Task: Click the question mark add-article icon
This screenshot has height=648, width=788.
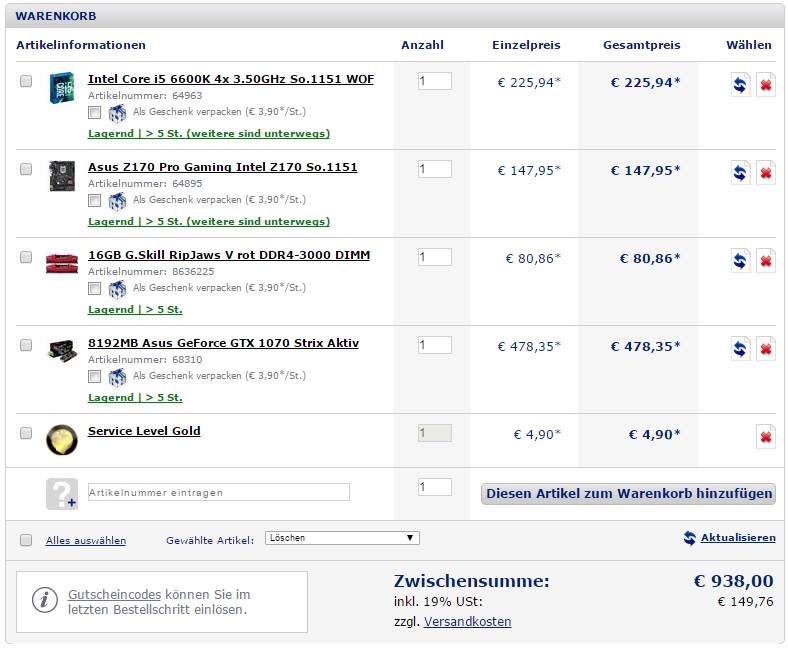Action: [62, 494]
